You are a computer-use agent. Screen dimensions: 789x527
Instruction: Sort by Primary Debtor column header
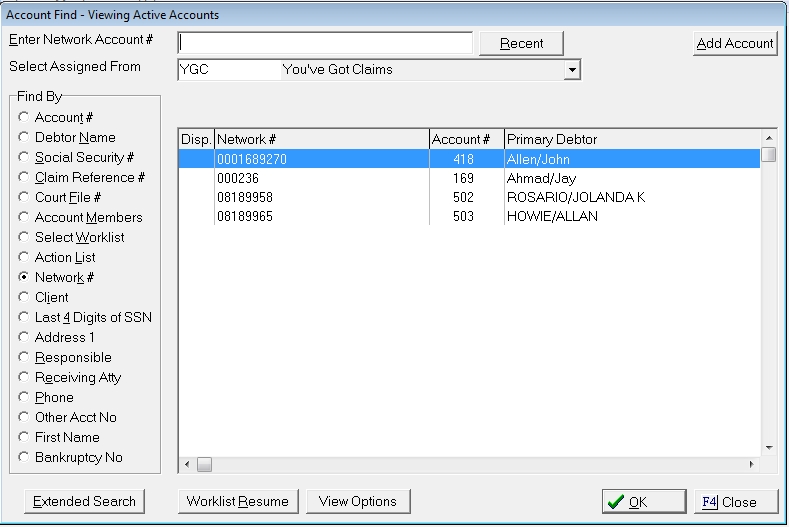[632, 140]
